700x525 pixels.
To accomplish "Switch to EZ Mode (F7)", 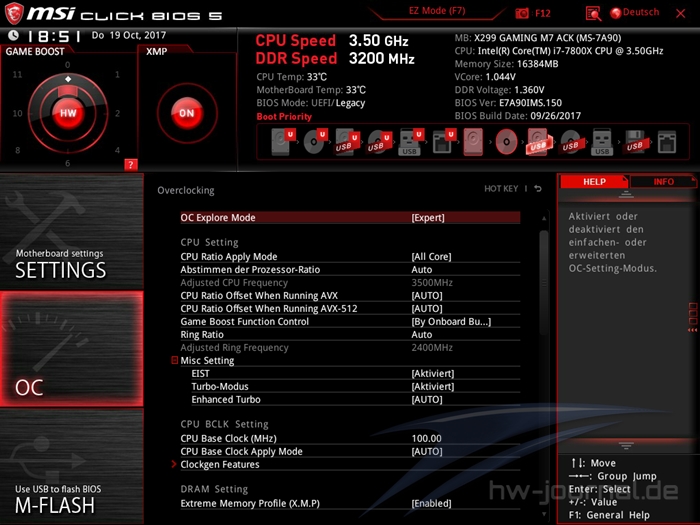I will [437, 11].
